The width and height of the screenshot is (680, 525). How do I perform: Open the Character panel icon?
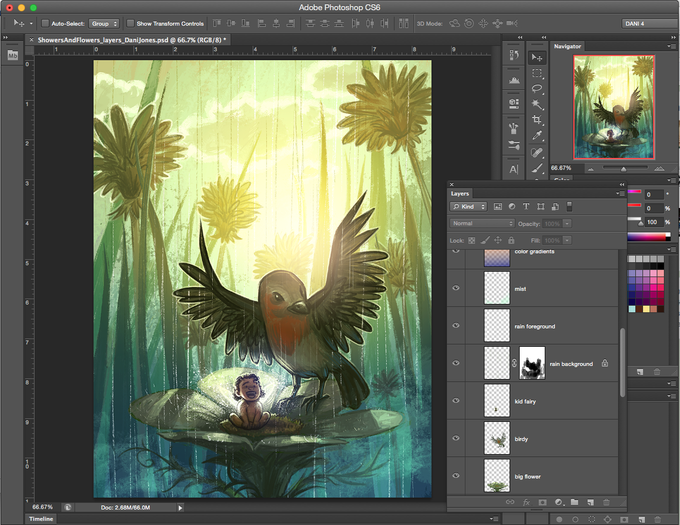click(x=514, y=170)
